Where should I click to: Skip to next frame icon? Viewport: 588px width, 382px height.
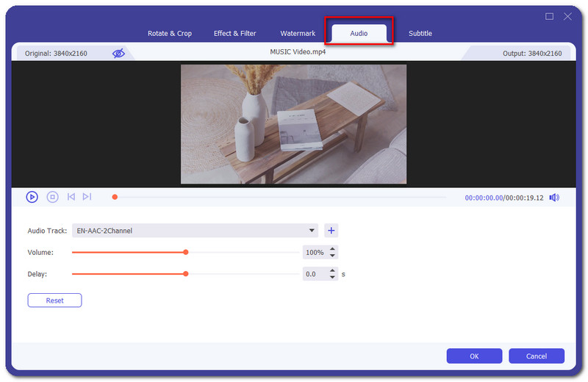(87, 197)
